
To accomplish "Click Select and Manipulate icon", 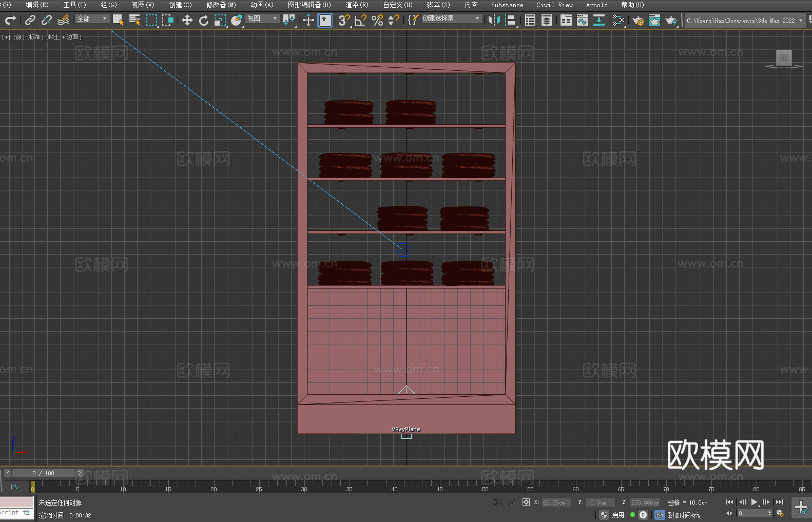I will coord(308,20).
